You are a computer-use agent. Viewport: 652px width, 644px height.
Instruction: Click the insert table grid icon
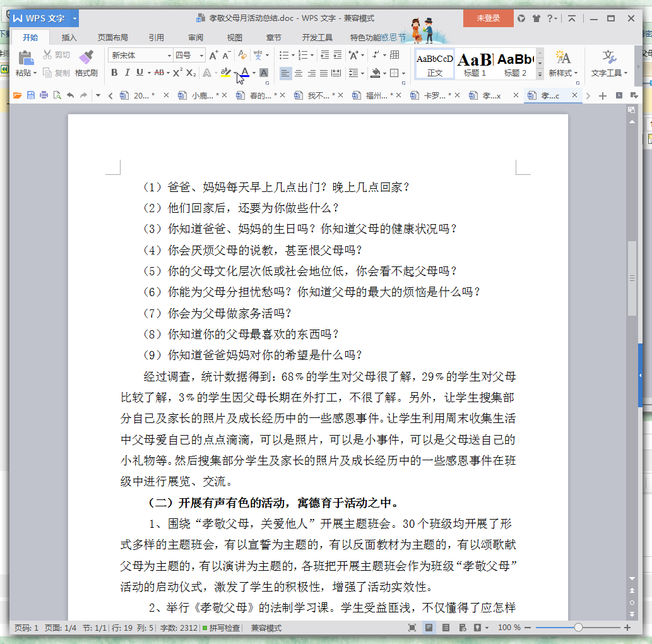click(x=394, y=55)
